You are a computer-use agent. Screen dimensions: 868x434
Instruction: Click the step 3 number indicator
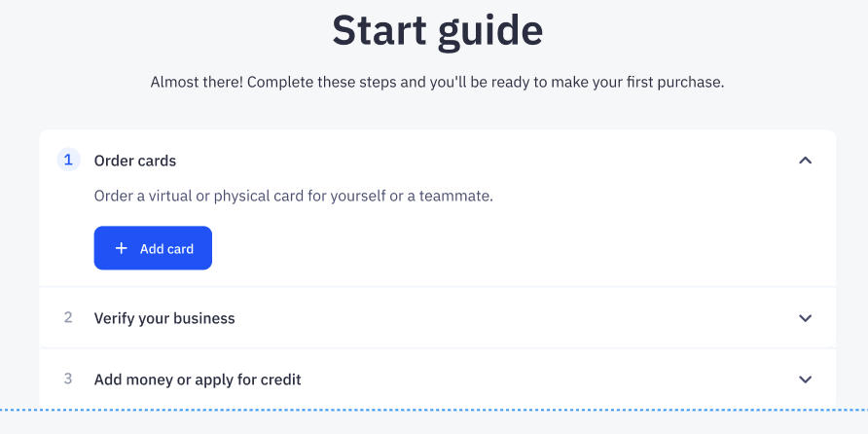[x=68, y=380]
